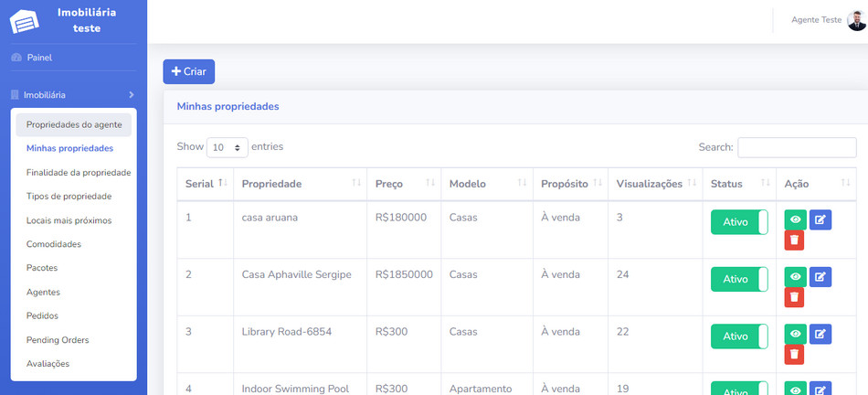Delete the casa aruana property
Screen dimensions: 868x395
[794, 240]
